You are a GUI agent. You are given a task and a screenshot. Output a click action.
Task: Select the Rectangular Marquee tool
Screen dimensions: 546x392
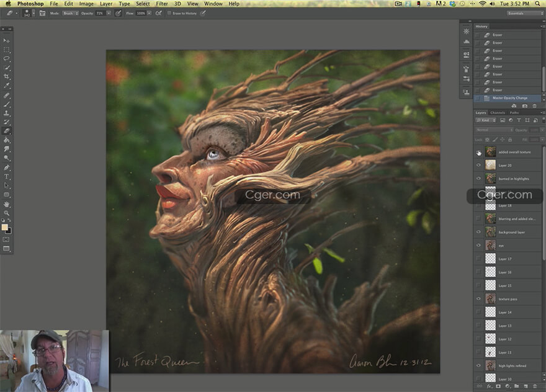point(7,50)
